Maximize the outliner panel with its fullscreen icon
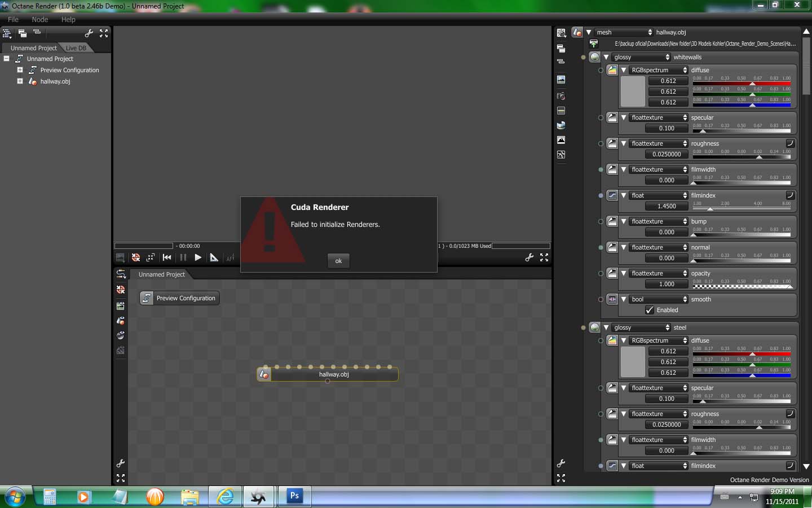The width and height of the screenshot is (812, 508). [104, 33]
